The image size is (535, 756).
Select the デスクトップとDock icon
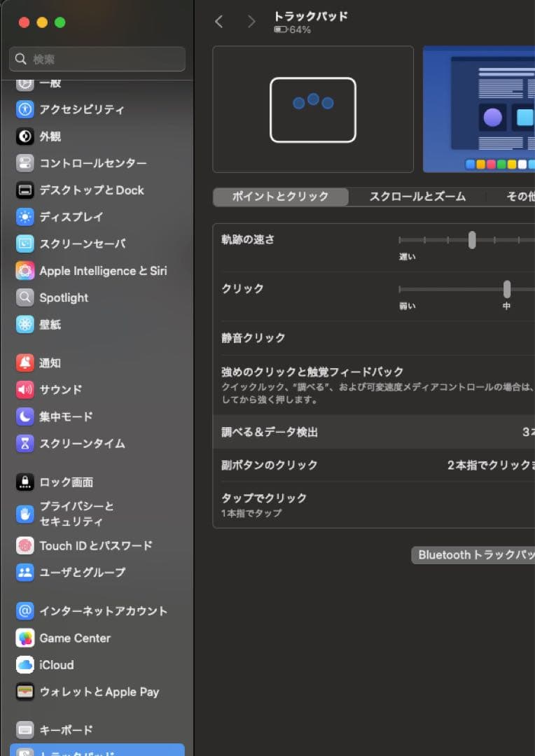coord(25,190)
